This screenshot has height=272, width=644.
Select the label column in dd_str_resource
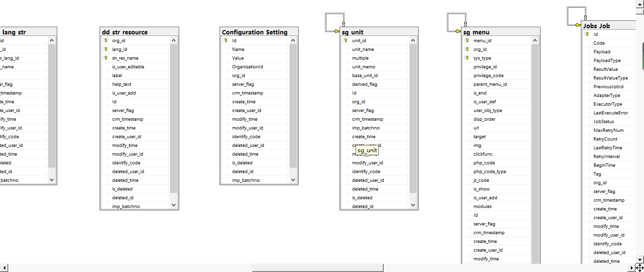pyautogui.click(x=136, y=76)
